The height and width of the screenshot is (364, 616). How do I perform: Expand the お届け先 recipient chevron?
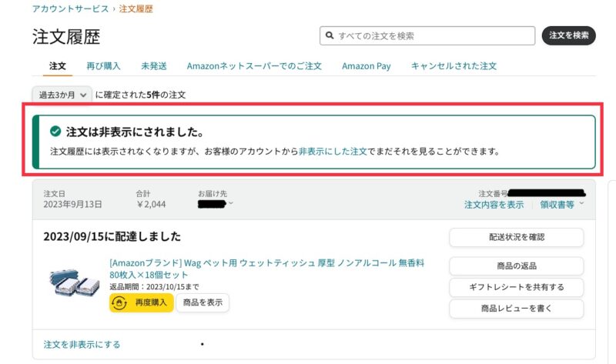[230, 203]
